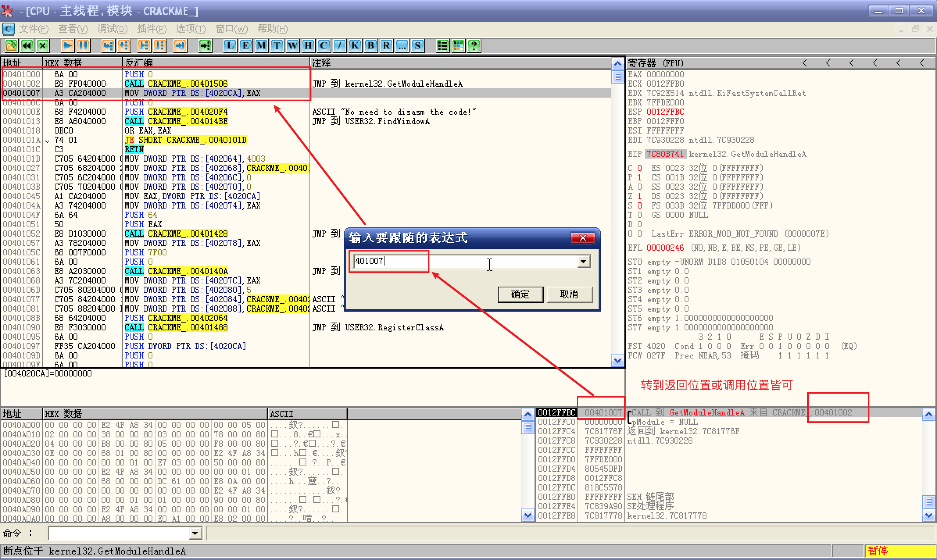
Task: Expand the expression dropdown in dialog
Action: click(x=583, y=261)
